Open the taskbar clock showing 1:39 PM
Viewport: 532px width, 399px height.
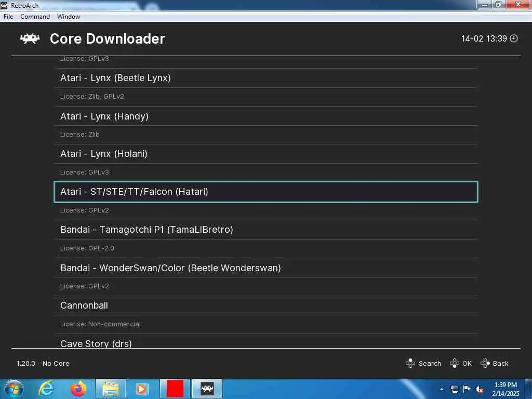tap(506, 389)
